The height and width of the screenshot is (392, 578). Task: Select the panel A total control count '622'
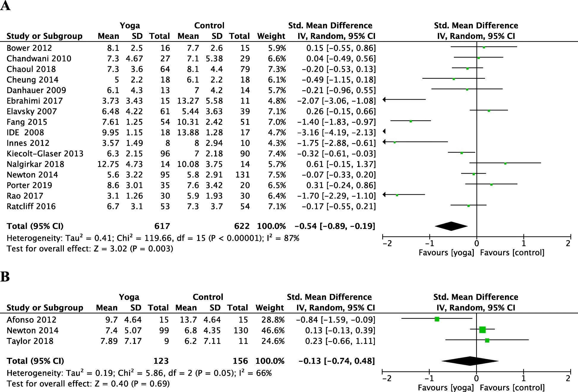(x=242, y=226)
